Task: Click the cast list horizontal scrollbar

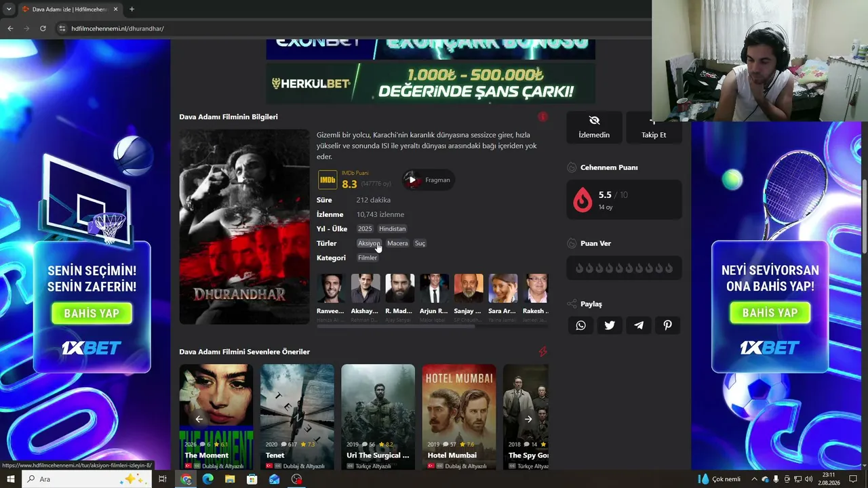Action: (396, 326)
